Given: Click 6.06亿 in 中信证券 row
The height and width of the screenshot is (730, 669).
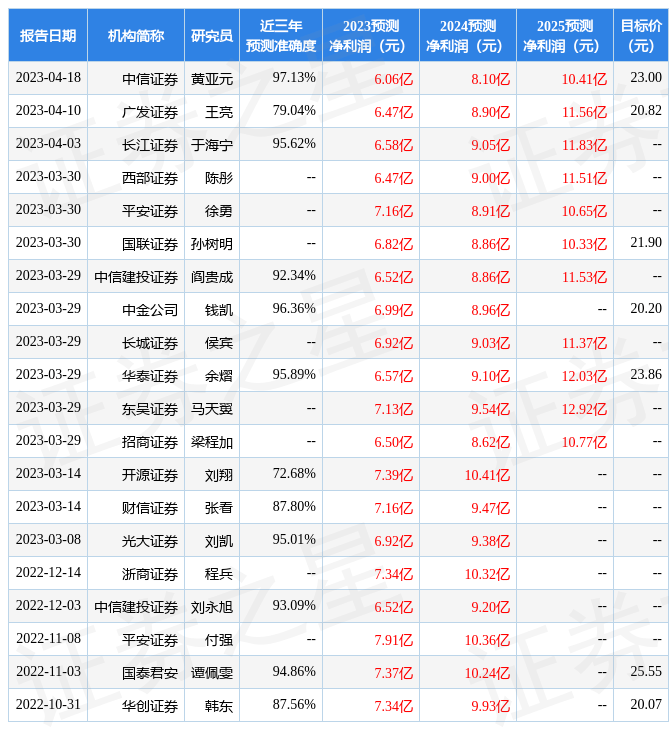Looking at the screenshot, I should coord(393,79).
